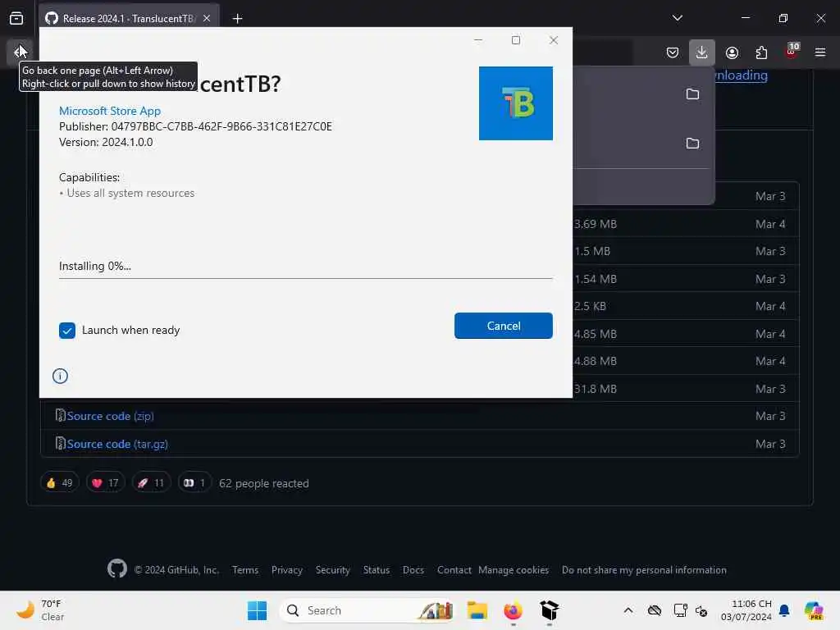
Task: Open a new browser tab
Action: [x=237, y=18]
